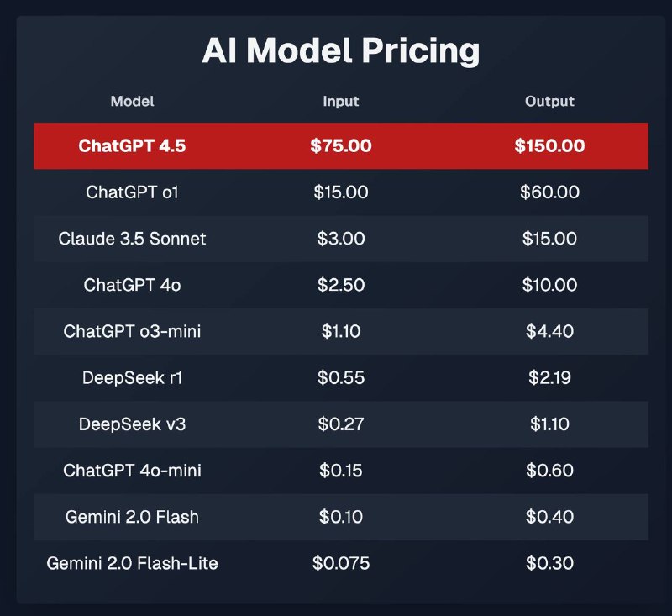672x616 pixels.
Task: Select the DeepSeek r1 model name
Action: 132,377
